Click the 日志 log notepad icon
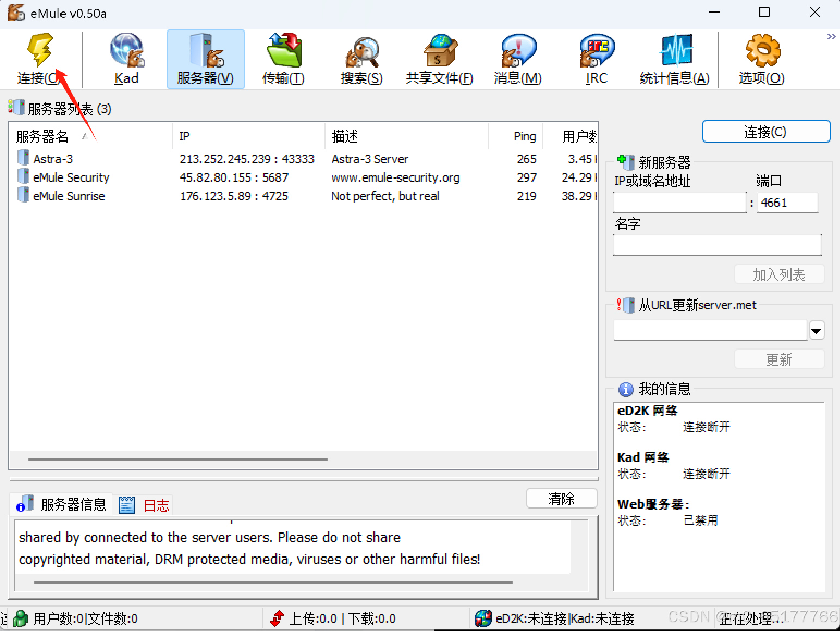The width and height of the screenshot is (840, 631). click(x=126, y=505)
